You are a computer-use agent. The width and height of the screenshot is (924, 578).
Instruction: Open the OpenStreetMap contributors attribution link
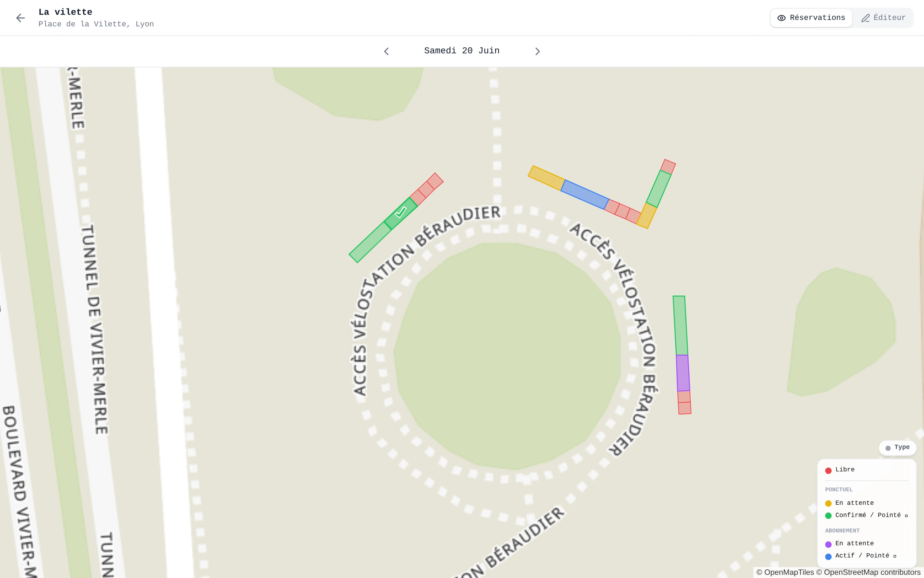click(x=868, y=572)
